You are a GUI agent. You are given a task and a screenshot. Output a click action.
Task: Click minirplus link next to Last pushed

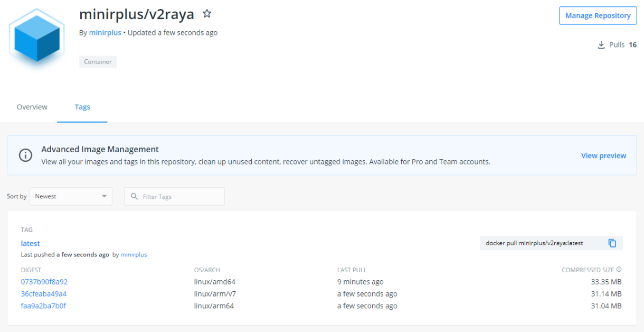tap(134, 254)
